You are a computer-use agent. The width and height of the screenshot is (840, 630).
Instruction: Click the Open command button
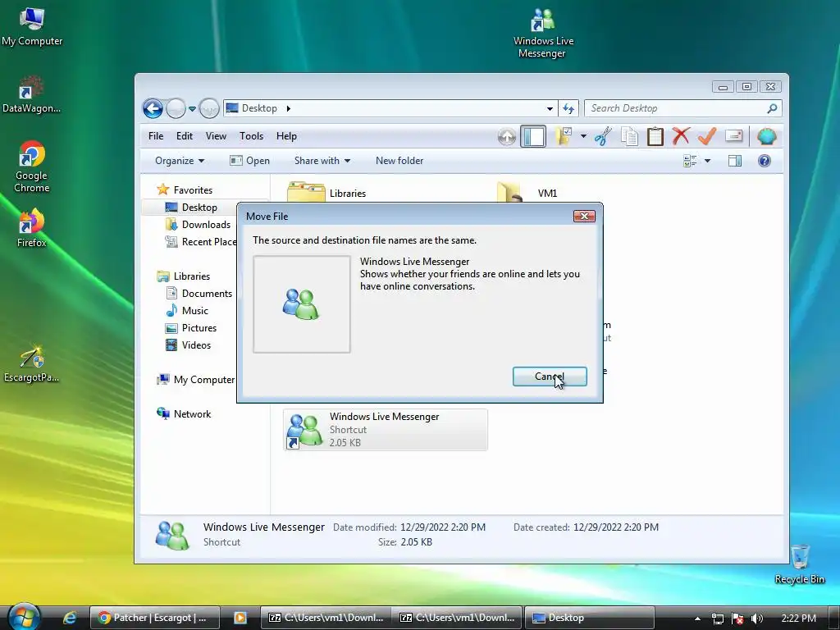[249, 161]
